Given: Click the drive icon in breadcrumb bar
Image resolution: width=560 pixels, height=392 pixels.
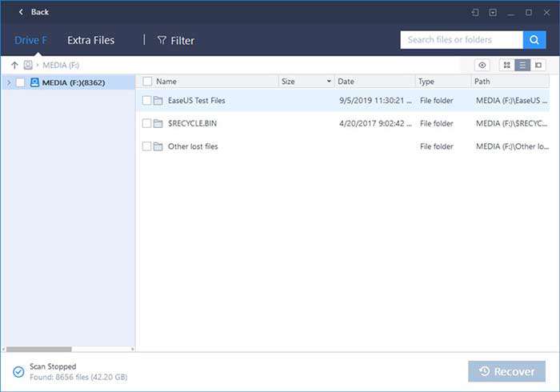Looking at the screenshot, I should click(28, 65).
